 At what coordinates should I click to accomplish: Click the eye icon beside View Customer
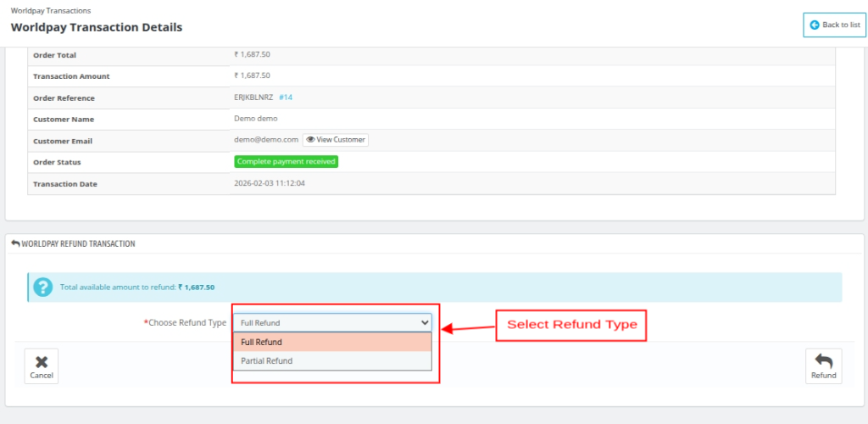click(x=310, y=140)
